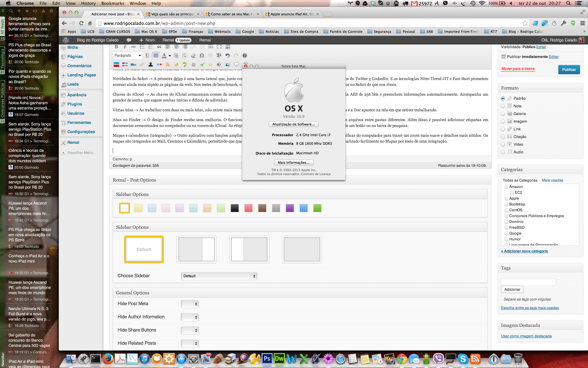This screenshot has width=588, height=368.
Task: Open the Bookmarks menu in the menu bar
Action: pos(113,3)
